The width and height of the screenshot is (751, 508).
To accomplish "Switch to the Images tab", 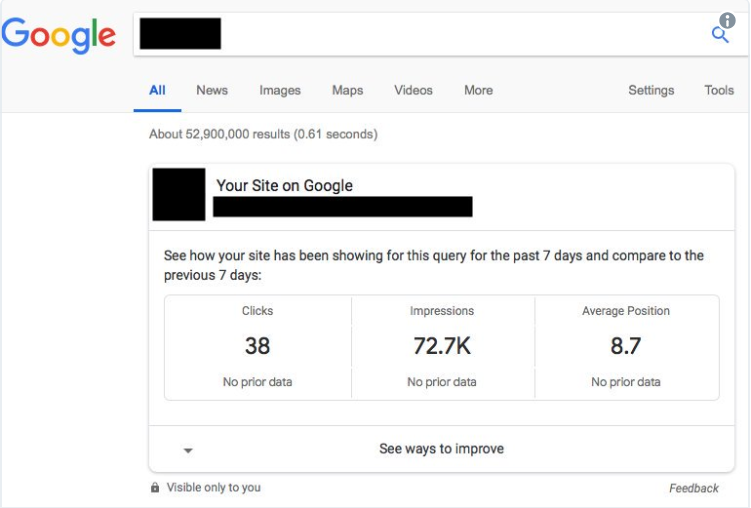I will click(280, 90).
